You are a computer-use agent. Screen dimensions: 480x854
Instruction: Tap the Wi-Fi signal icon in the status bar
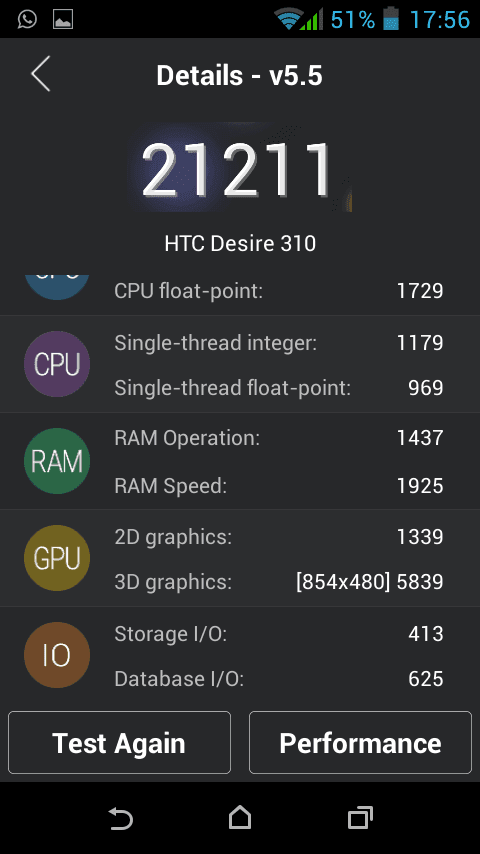[x=289, y=19]
